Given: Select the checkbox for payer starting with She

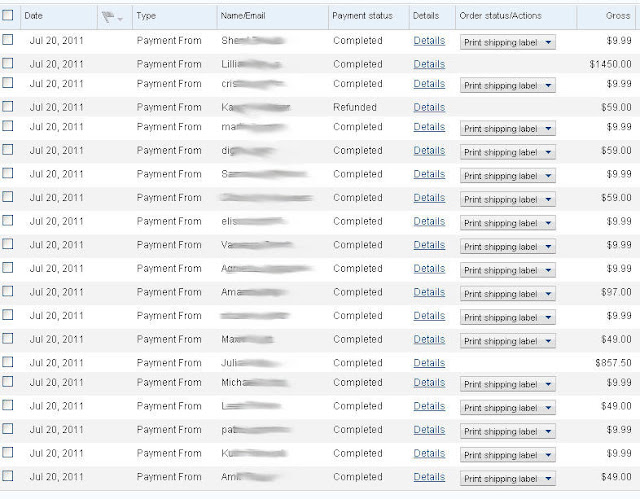Looking at the screenshot, I should 7,40.
